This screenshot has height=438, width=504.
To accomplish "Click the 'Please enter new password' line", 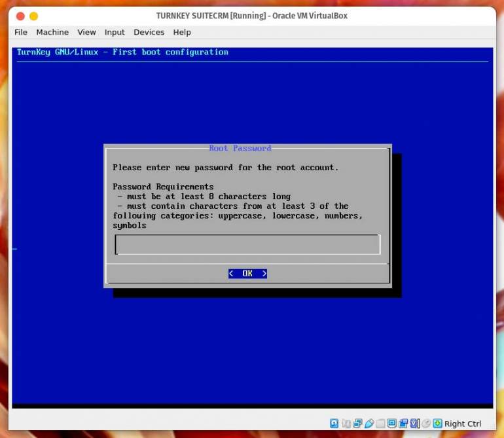I will coord(225,168).
